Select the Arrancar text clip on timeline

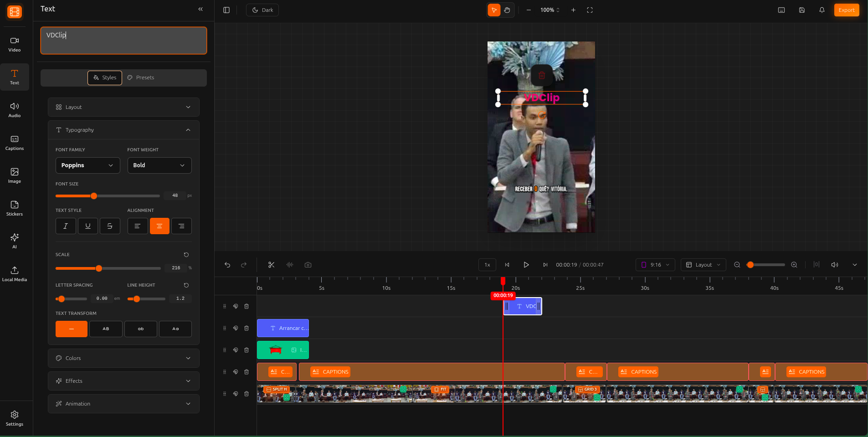(x=283, y=328)
